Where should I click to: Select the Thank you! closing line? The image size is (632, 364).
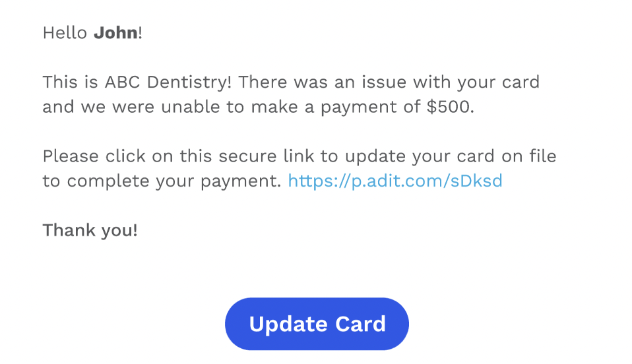pos(90,231)
